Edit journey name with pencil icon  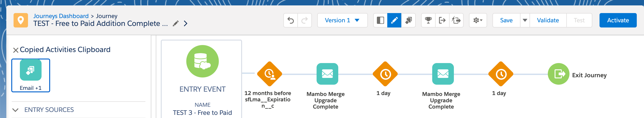click(176, 23)
